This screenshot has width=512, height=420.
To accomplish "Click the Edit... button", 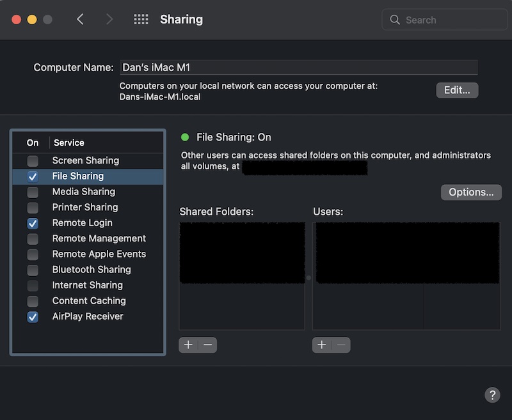I will click(457, 90).
